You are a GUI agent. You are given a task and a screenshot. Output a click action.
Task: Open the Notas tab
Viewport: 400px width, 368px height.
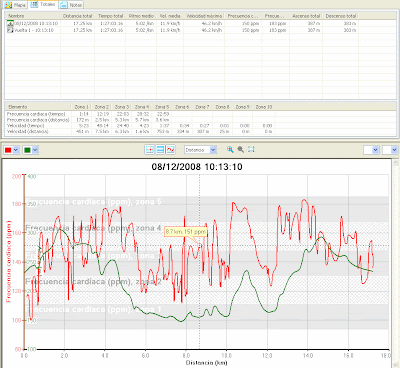click(x=72, y=5)
